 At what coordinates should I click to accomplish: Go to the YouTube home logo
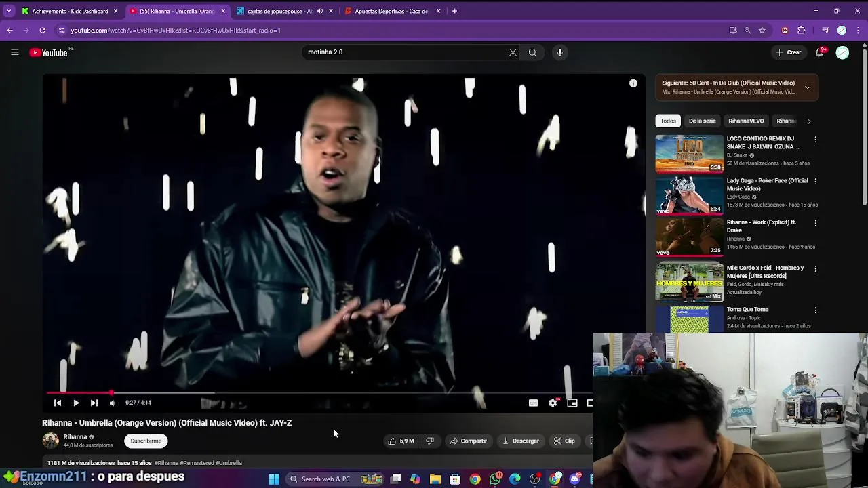[x=49, y=52]
